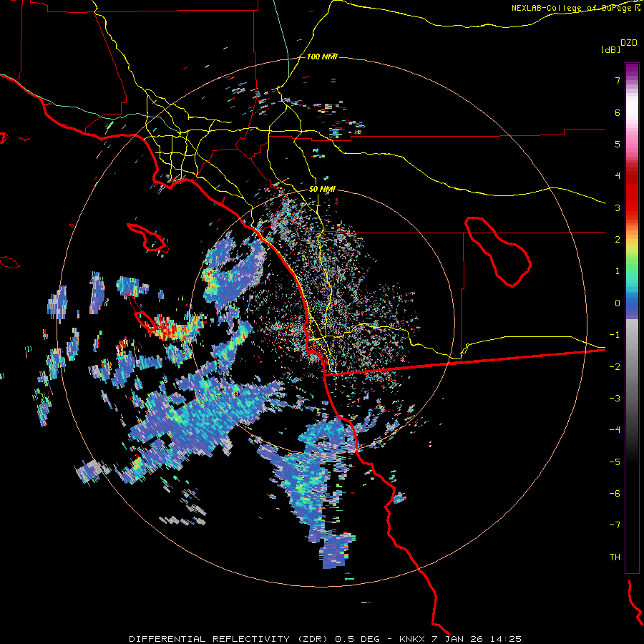This screenshot has width=644, height=644.
Task: Click the -4 tick label on the scale
Action: [x=615, y=430]
